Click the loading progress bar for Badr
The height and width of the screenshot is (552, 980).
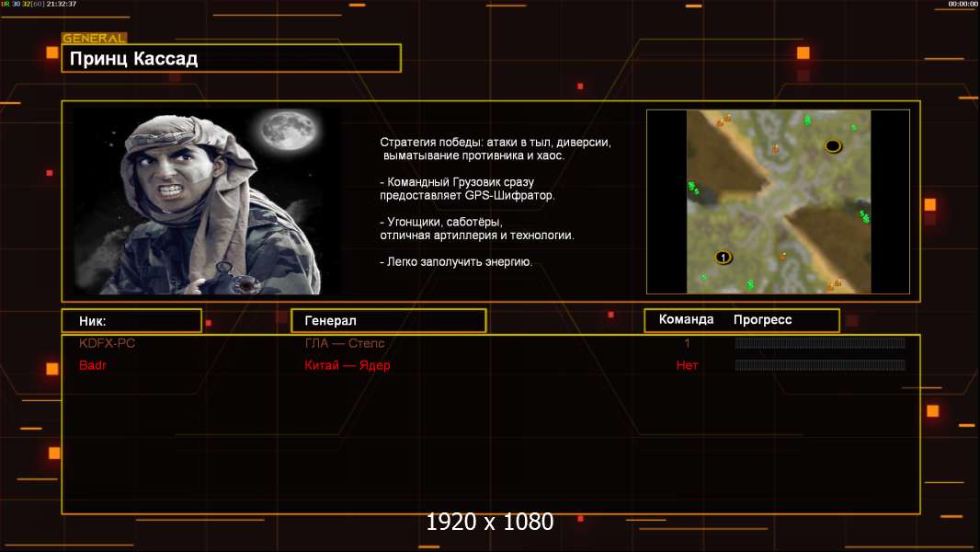[820, 364]
